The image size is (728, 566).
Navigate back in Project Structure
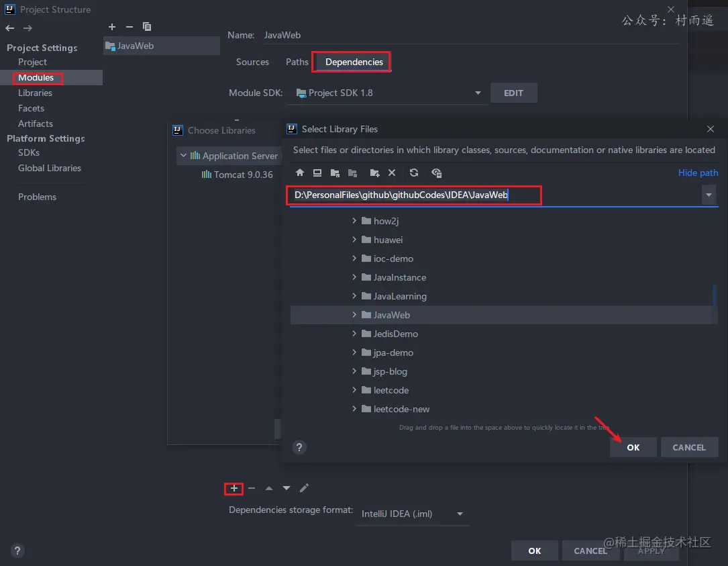pyautogui.click(x=10, y=28)
